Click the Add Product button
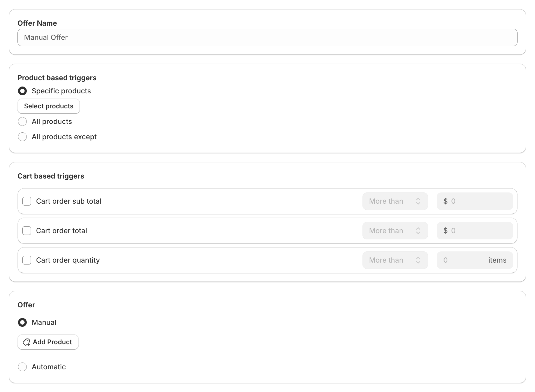Screen dimensions: 535x392 click(x=48, y=342)
